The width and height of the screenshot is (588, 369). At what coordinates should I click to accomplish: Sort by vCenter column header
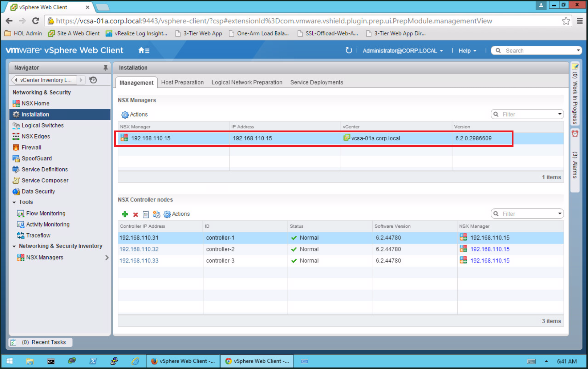click(396, 127)
